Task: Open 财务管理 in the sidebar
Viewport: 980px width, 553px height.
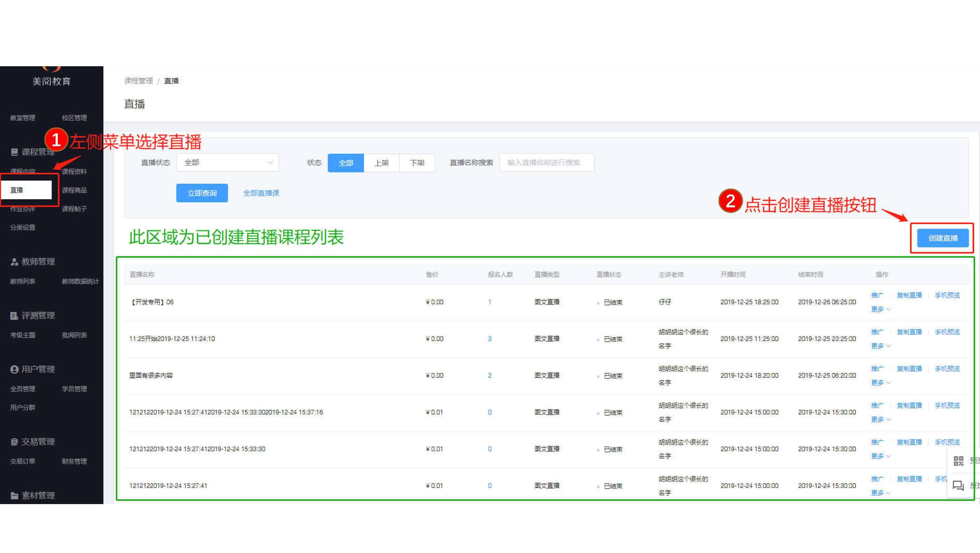Action: click(74, 461)
